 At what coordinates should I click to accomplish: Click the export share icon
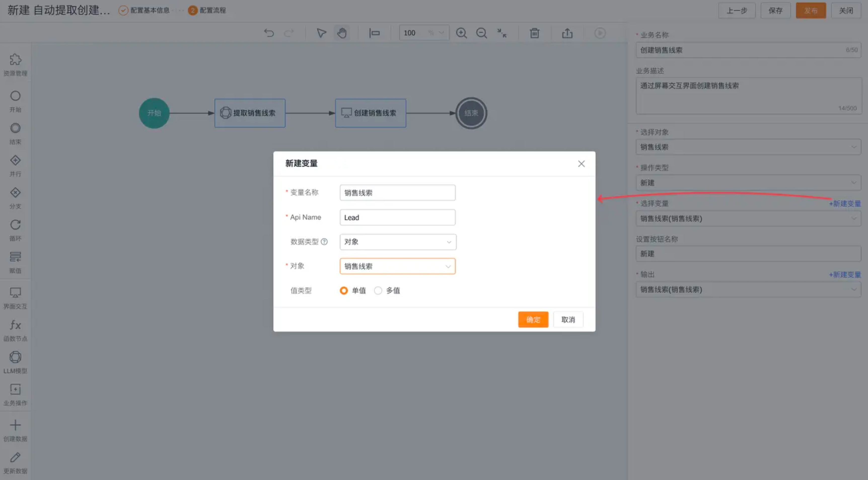pos(567,33)
